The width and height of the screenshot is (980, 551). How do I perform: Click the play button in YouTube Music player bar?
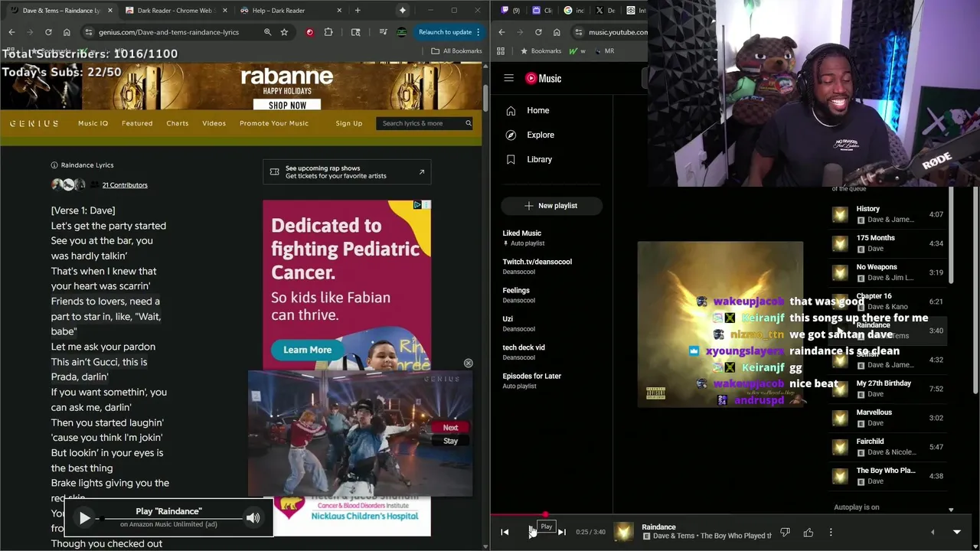tap(532, 532)
